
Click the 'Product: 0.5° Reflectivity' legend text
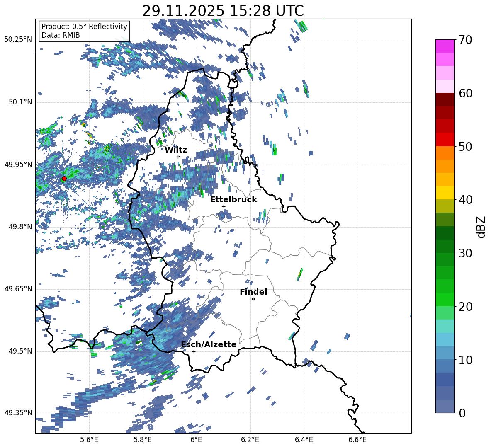click(x=84, y=26)
